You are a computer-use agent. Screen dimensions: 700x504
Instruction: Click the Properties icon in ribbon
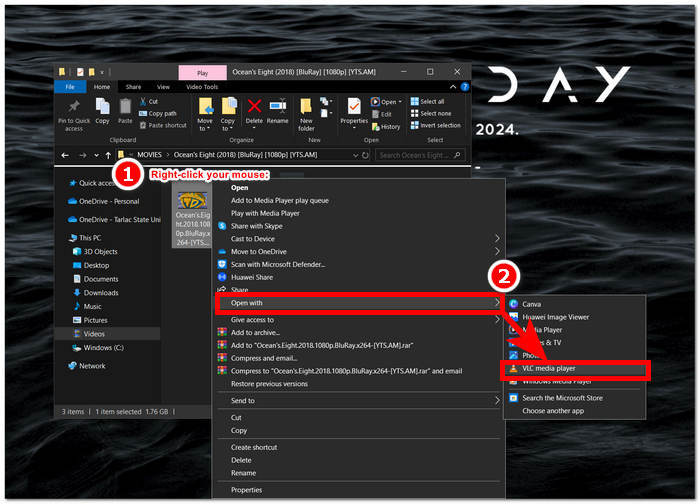coord(354,106)
